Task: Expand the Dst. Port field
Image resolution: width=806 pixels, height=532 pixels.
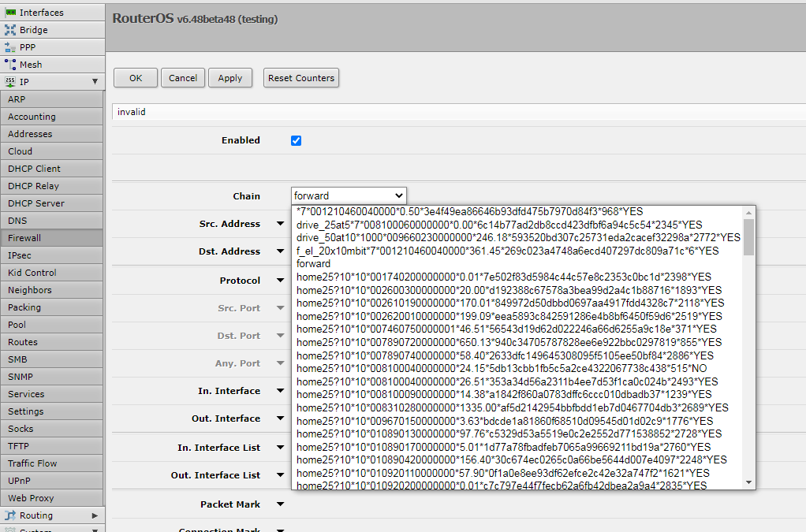Action: (x=280, y=336)
